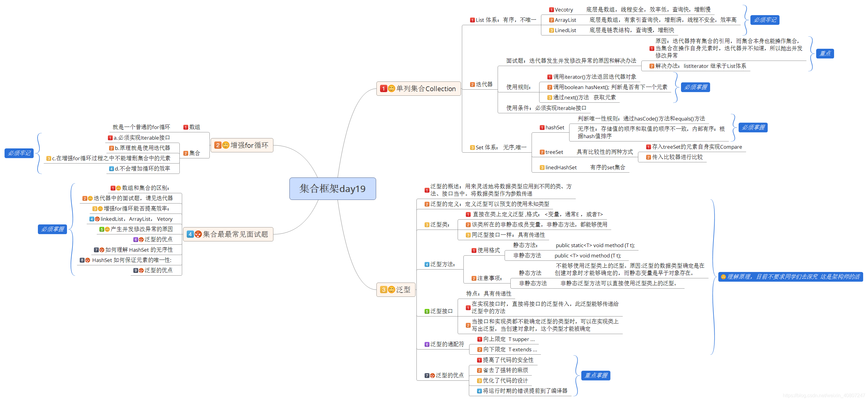Image resolution: width=868 pixels, height=401 pixels.
Task: Click priority 2 marker beside treeSet
Action: [x=542, y=152]
